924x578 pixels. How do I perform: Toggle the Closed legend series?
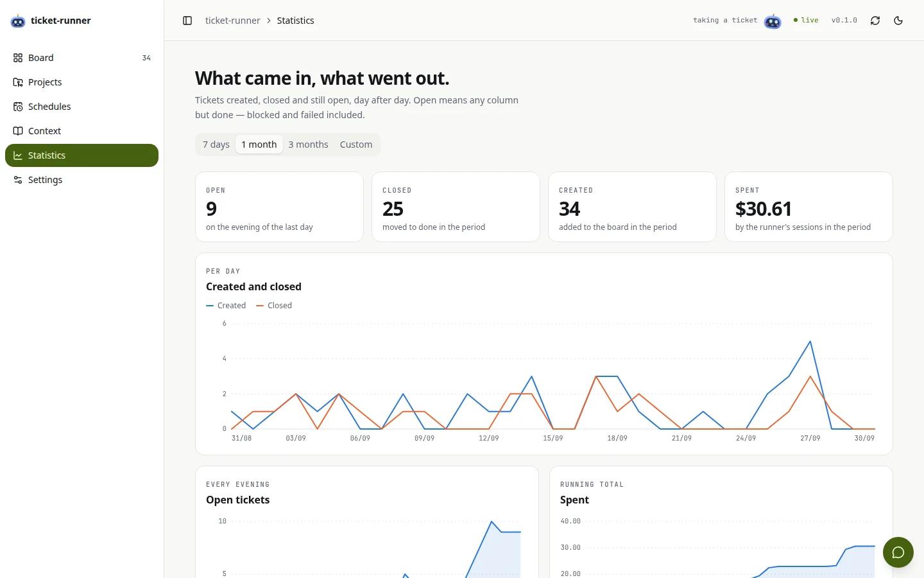(274, 306)
